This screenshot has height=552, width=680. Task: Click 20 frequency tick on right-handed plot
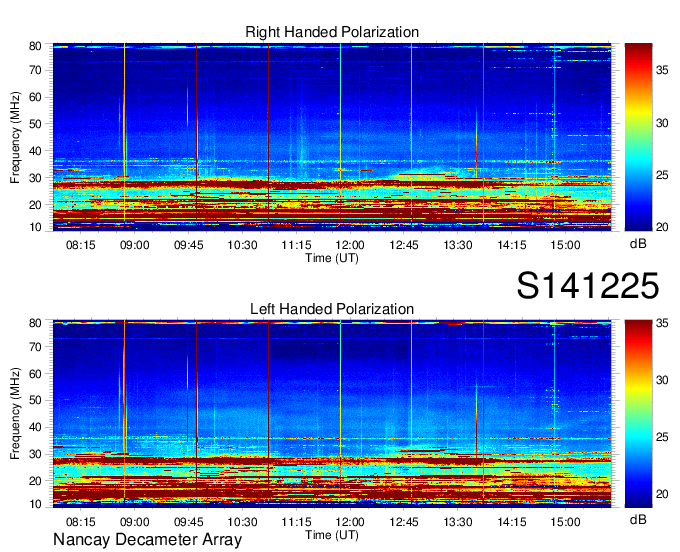pyautogui.click(x=35, y=205)
